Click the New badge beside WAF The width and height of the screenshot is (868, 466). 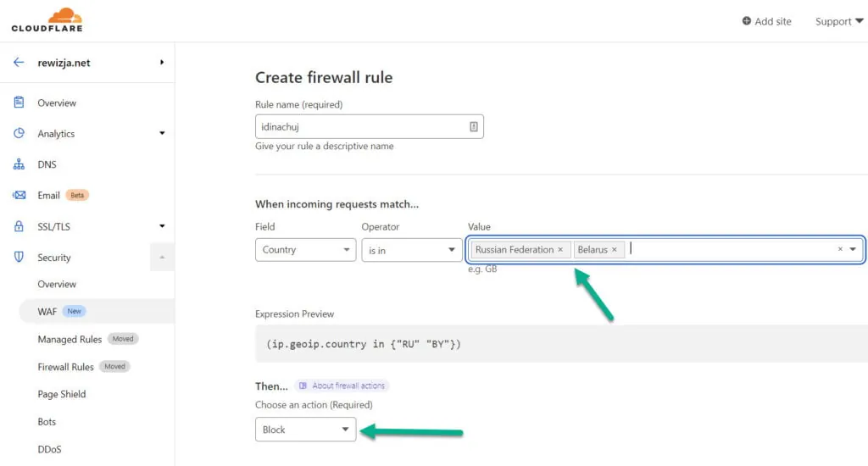(75, 311)
